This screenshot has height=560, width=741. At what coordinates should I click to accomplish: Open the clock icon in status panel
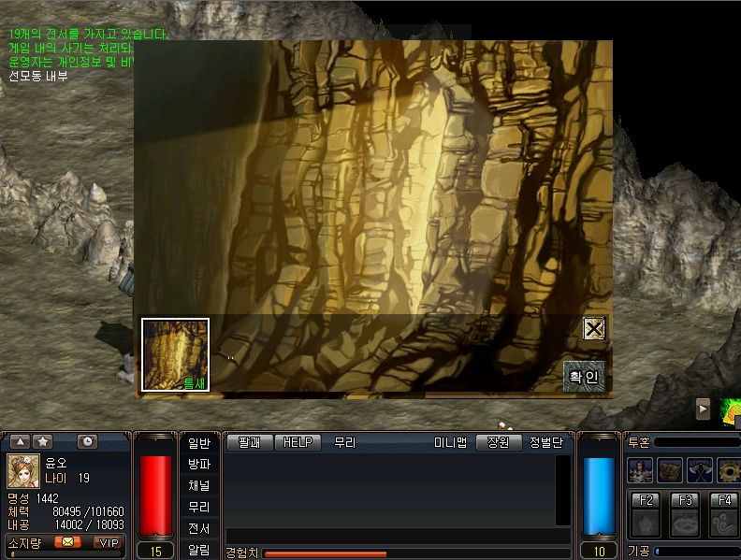point(87,442)
